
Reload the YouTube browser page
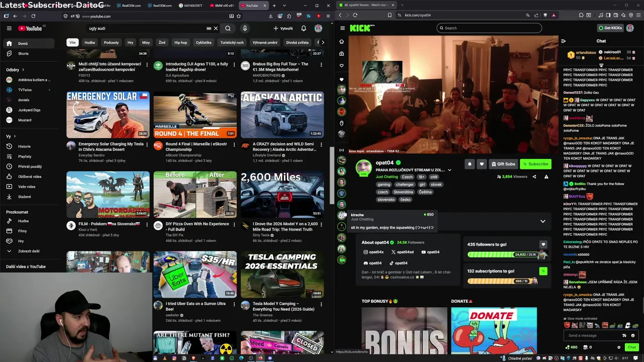click(33, 16)
